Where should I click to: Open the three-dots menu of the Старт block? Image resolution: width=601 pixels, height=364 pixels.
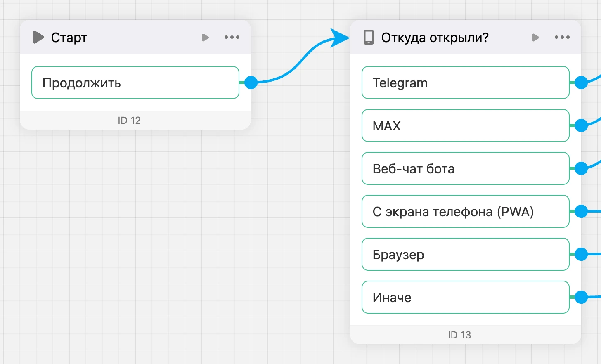coord(232,37)
